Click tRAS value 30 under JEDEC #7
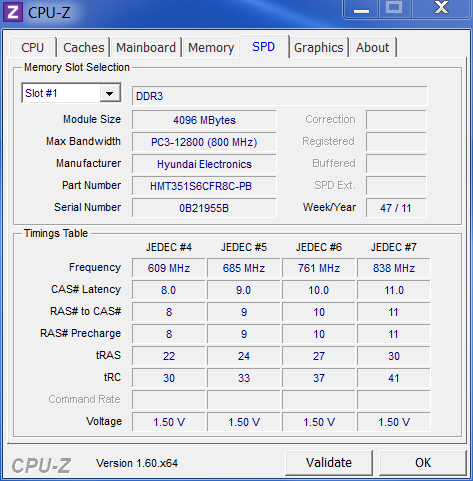This screenshot has height=481, width=473. 394,356
